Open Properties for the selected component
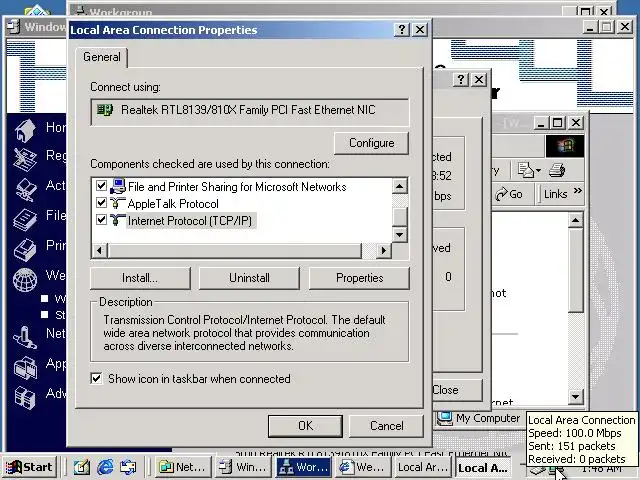640x480 pixels. 359,278
